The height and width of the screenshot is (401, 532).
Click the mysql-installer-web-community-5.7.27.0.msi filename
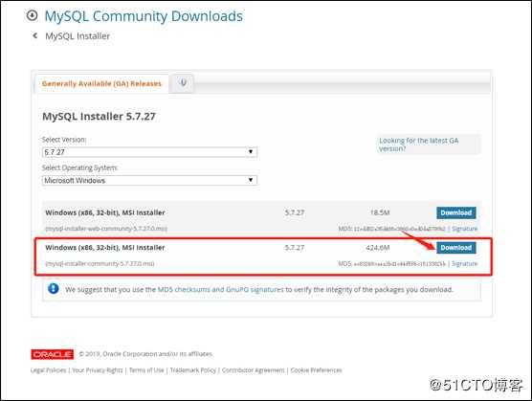[x=106, y=229]
